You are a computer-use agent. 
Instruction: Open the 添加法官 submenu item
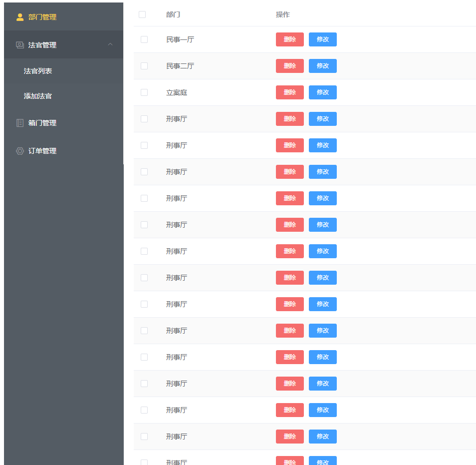pyautogui.click(x=38, y=96)
